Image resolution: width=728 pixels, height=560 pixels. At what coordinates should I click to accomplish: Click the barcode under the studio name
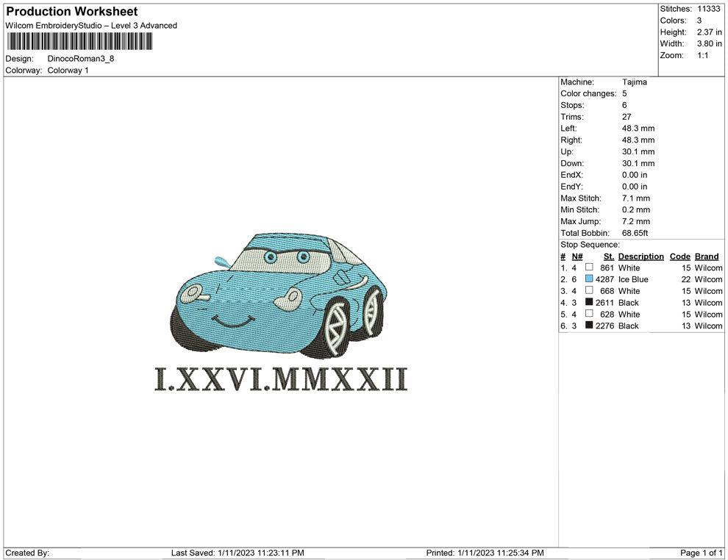point(80,41)
